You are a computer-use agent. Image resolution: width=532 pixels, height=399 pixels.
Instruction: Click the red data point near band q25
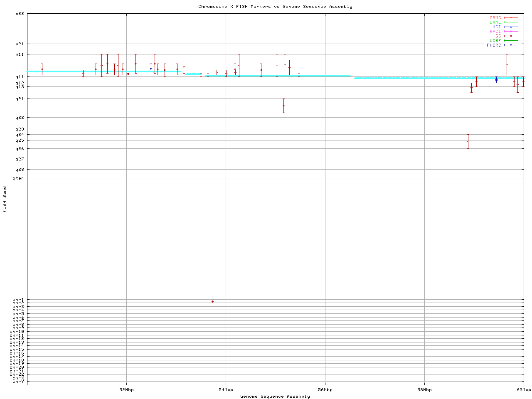[x=468, y=141]
